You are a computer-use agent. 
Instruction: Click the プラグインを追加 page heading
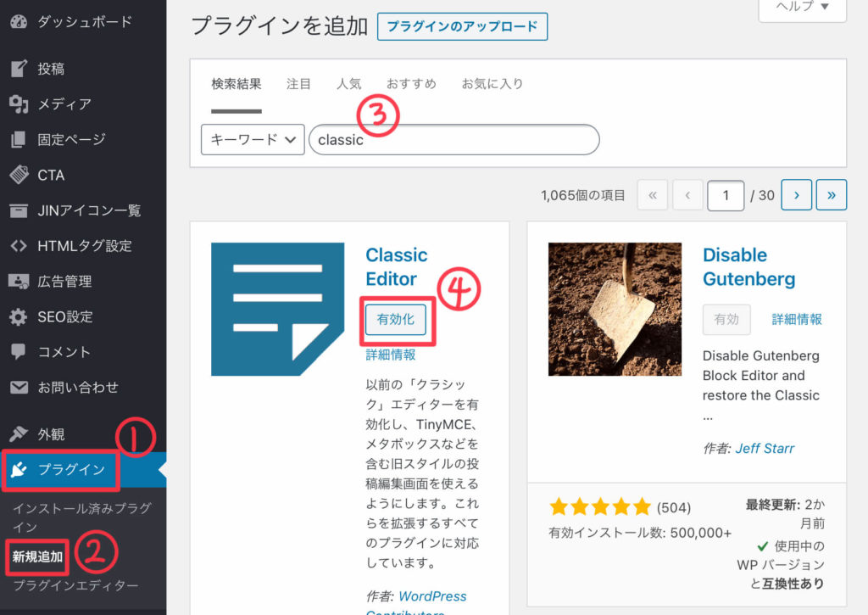[x=280, y=26]
